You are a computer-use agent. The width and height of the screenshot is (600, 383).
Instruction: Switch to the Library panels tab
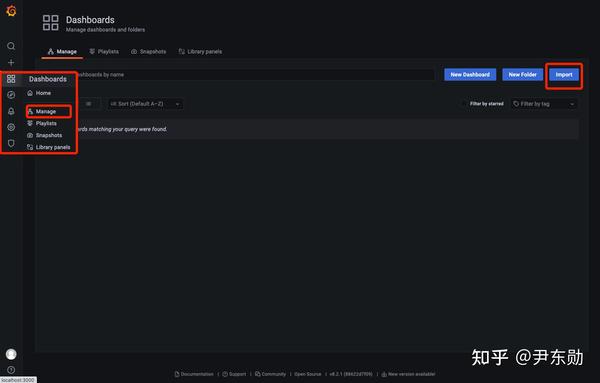200,51
